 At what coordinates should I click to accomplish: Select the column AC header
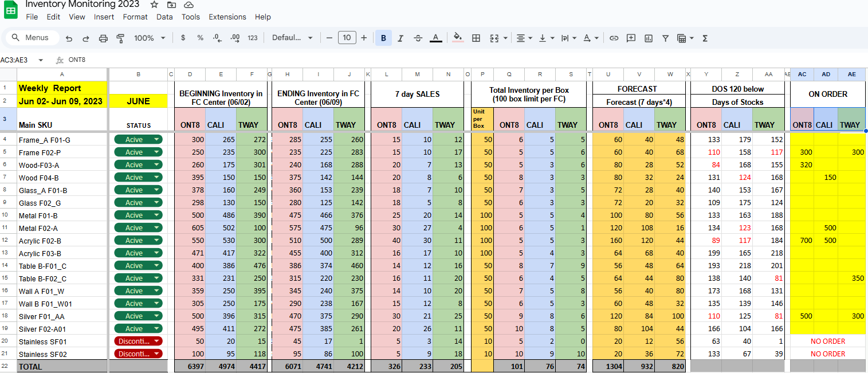click(x=802, y=74)
